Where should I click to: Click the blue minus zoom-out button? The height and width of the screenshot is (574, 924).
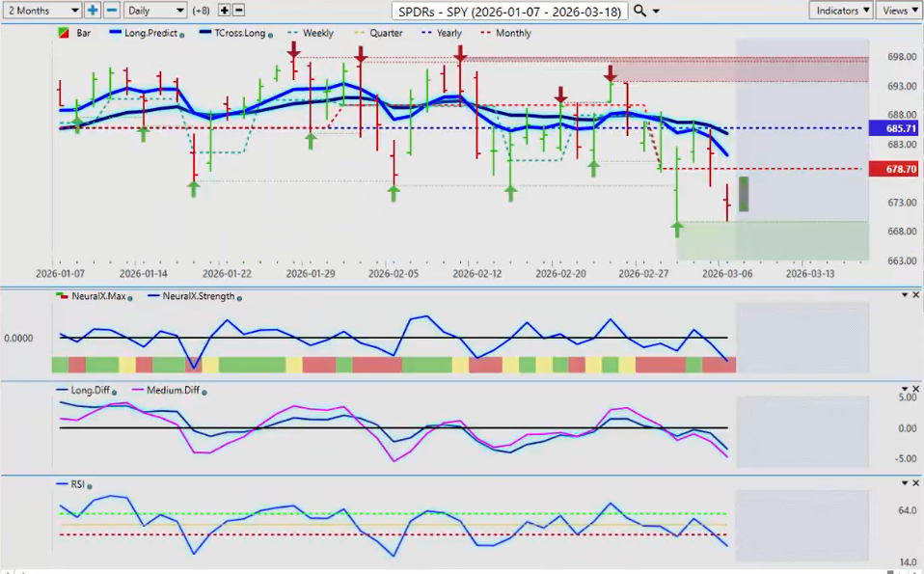[112, 10]
